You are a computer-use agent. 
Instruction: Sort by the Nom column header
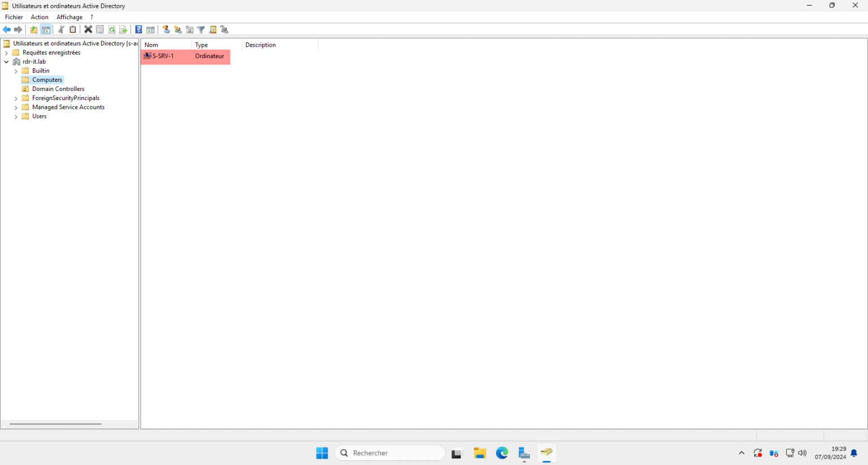coord(166,45)
